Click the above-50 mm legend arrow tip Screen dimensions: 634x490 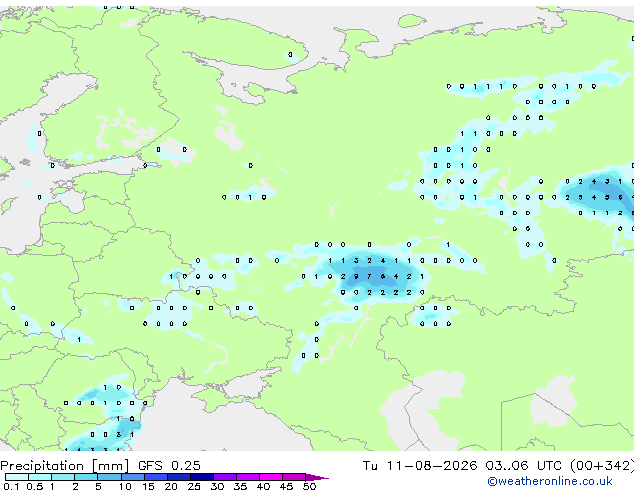click(317, 477)
